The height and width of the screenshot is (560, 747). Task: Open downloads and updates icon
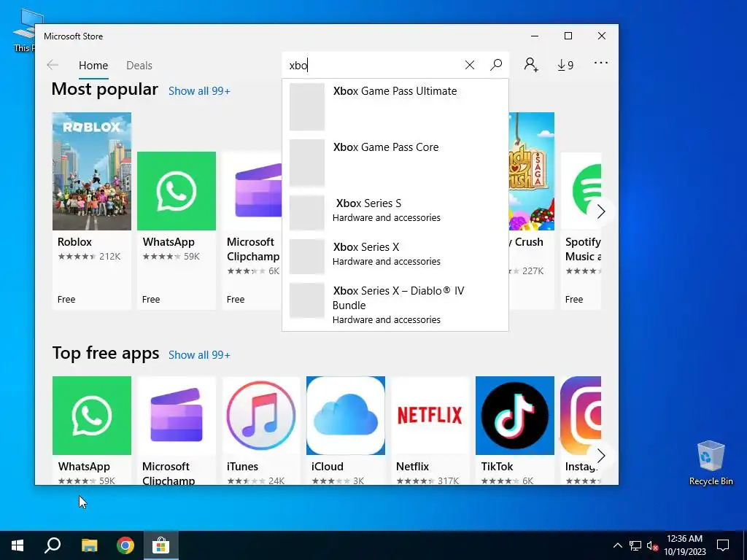(565, 65)
